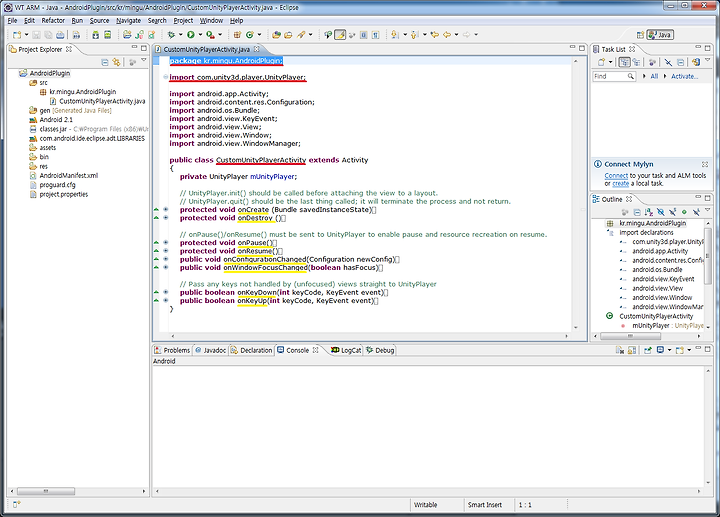This screenshot has width=720, height=517.
Task: Open Outline view menu triangle
Action: click(708, 210)
